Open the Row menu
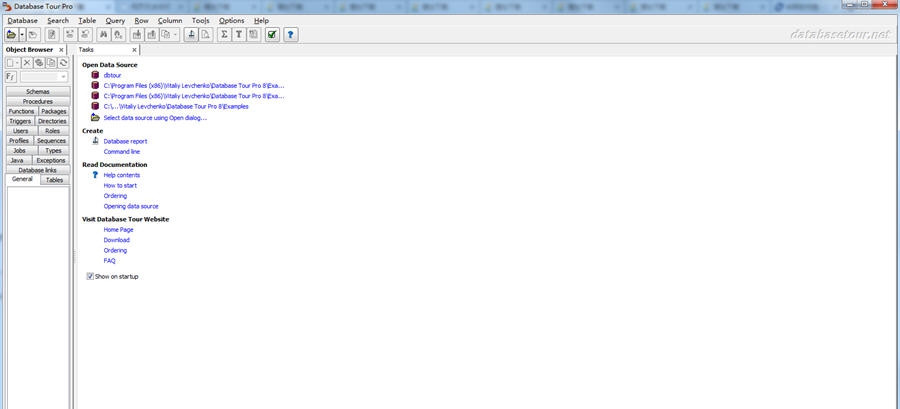 141,20
